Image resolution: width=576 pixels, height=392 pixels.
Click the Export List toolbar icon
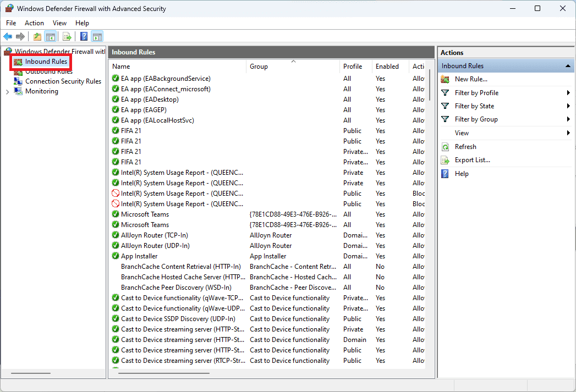pyautogui.click(x=67, y=37)
